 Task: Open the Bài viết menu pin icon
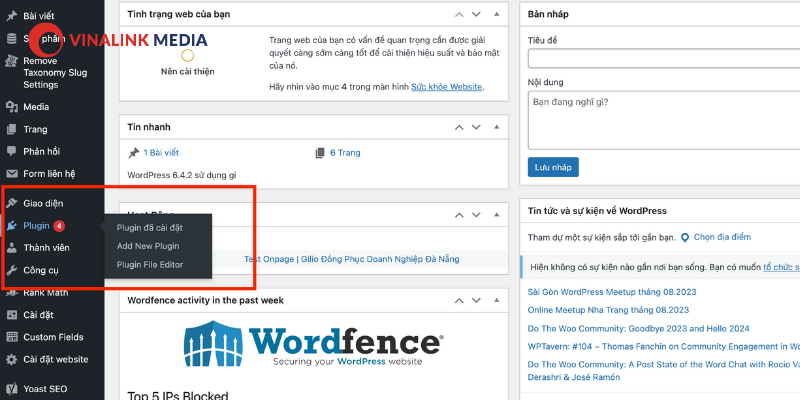[11, 16]
